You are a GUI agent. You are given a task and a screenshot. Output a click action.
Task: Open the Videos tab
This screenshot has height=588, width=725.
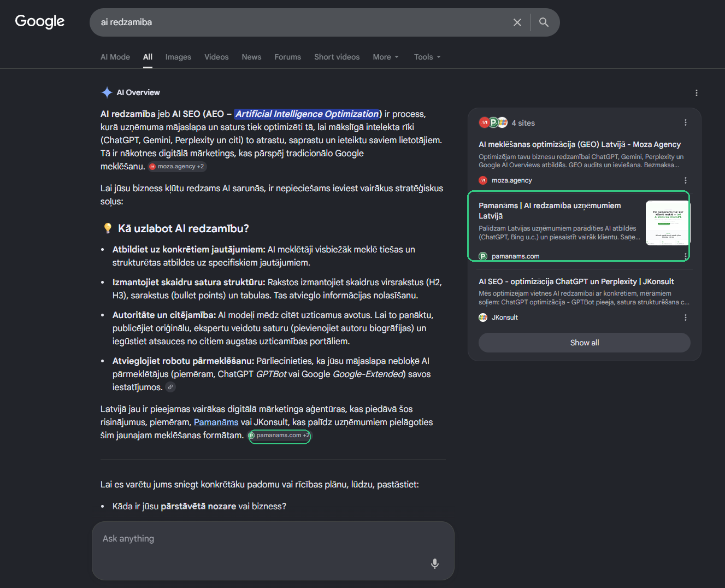pos(216,57)
